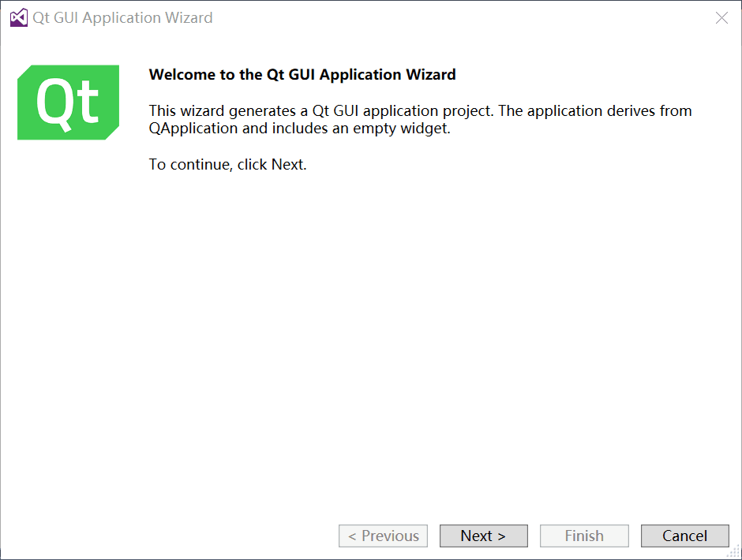Screen dimensions: 742x560
Task: Click the Visual Studio icon in title bar
Action: click(18, 17)
